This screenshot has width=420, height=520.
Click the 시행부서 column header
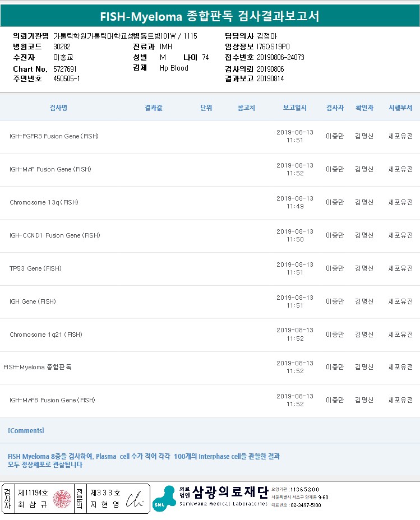(400, 108)
